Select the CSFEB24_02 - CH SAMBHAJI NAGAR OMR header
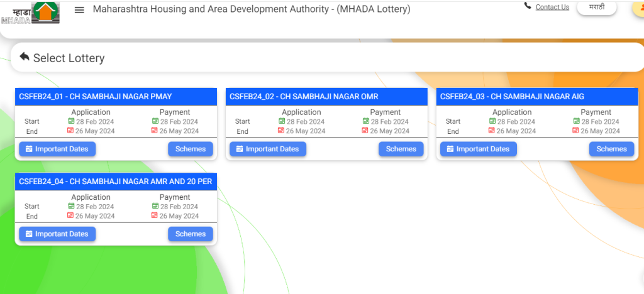The image size is (644, 294). click(x=326, y=97)
